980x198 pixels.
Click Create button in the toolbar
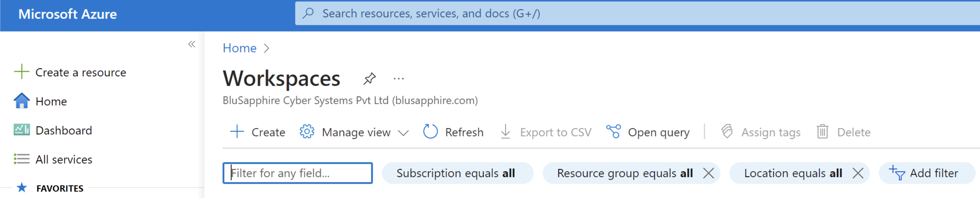coord(258,132)
